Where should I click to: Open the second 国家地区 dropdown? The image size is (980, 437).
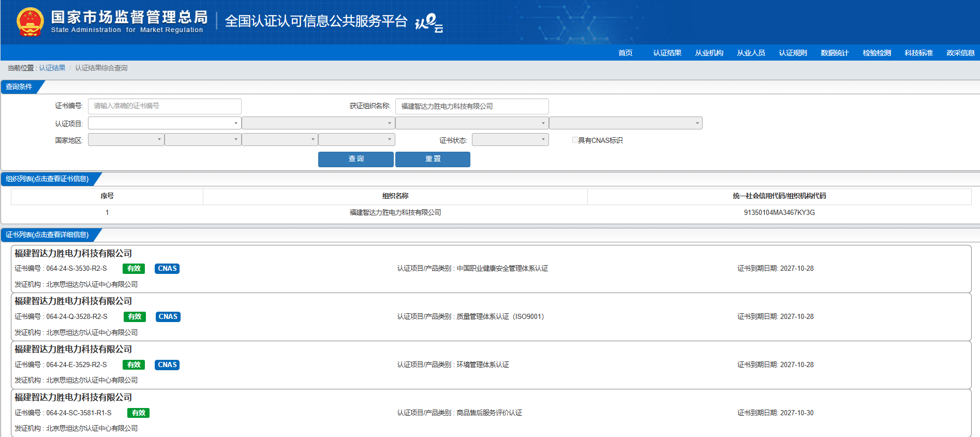[x=203, y=140]
